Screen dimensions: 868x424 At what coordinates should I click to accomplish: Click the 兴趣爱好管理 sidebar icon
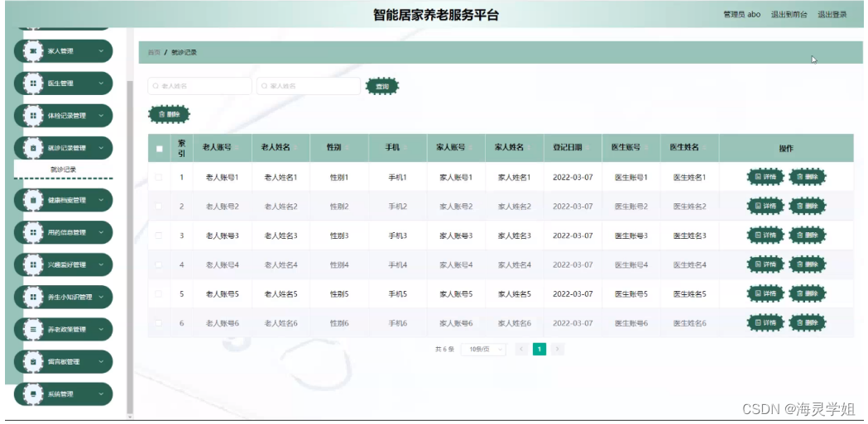(x=33, y=264)
